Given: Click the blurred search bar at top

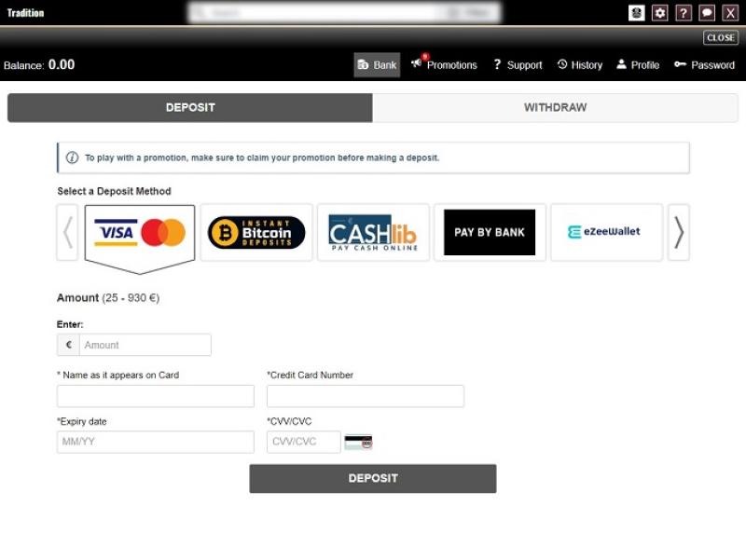Looking at the screenshot, I should click(x=344, y=12).
